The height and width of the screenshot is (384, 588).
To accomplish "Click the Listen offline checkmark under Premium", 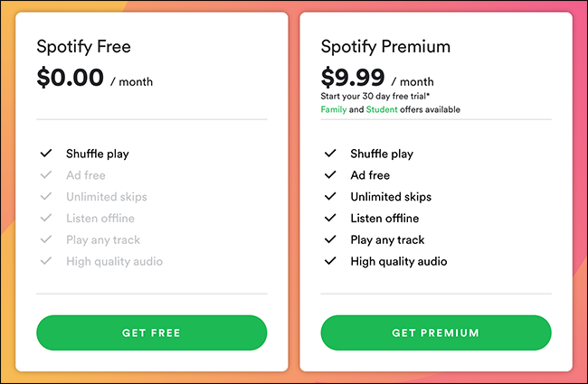I will pos(330,219).
